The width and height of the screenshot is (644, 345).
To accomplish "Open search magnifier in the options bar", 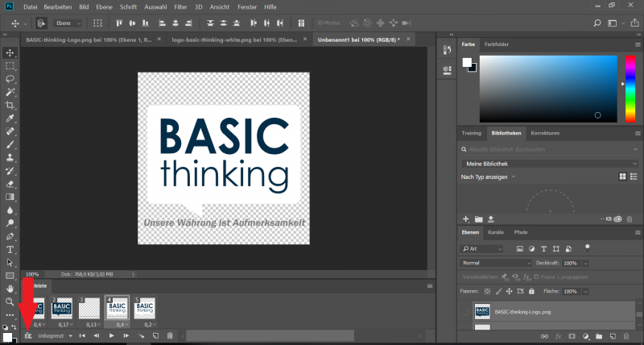I will tap(597, 23).
